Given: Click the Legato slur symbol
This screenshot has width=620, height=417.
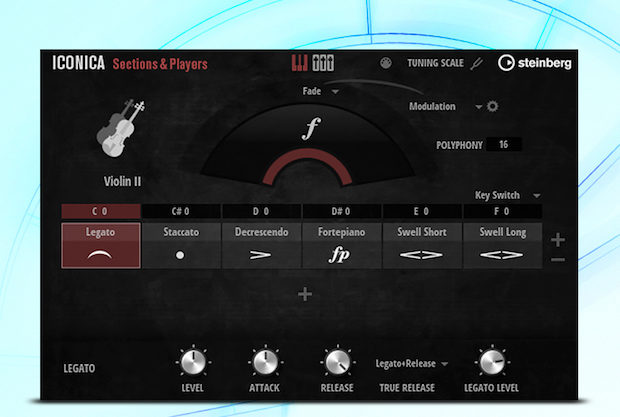Looking at the screenshot, I should tap(100, 255).
